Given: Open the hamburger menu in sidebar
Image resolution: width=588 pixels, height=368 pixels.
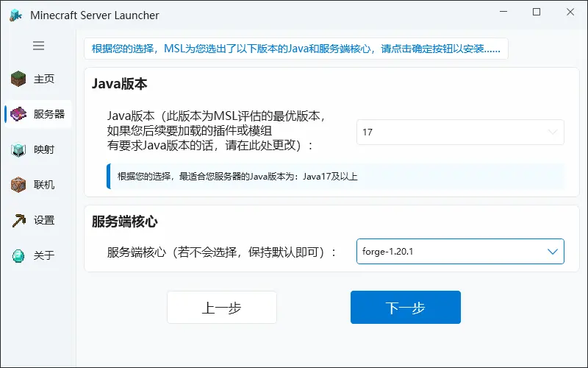Looking at the screenshot, I should pos(38,46).
